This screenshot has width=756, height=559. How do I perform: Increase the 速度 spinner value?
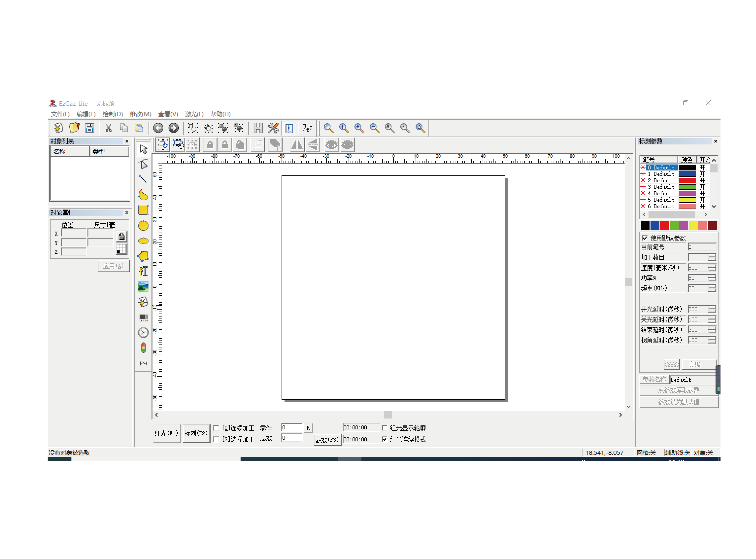[712, 266]
